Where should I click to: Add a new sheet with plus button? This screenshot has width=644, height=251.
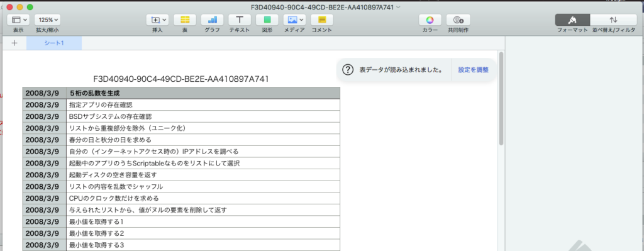coord(14,43)
